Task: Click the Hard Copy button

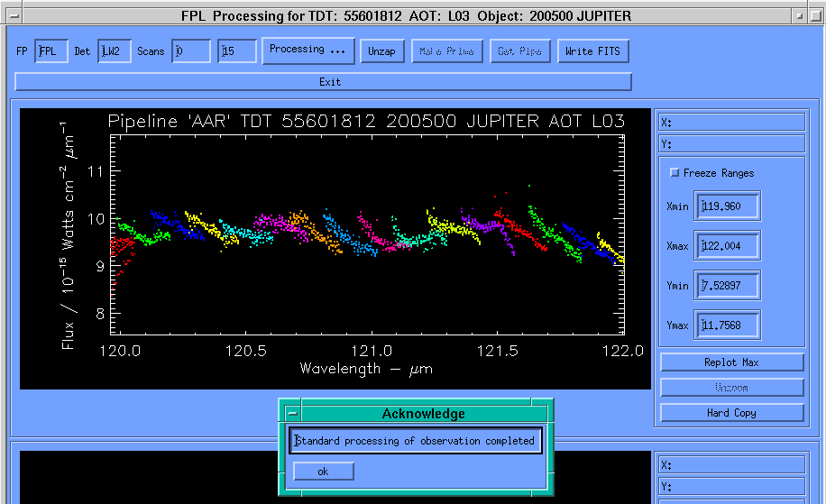Action: (x=731, y=413)
